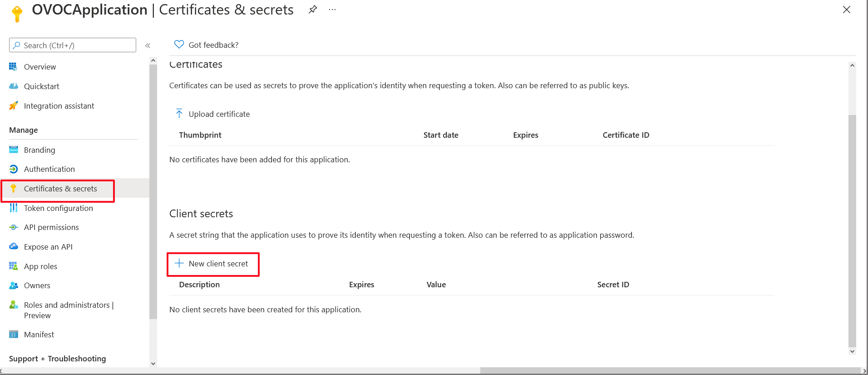Click the pin icon next to page title
Screen dimensions: 868x375
click(x=312, y=10)
